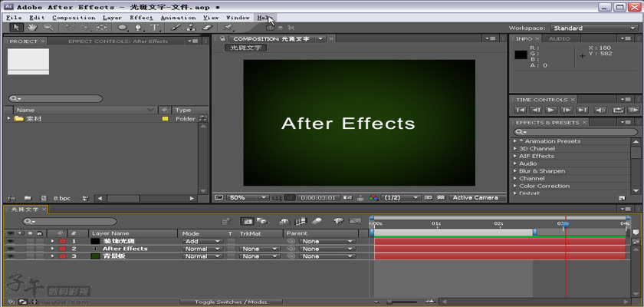Image resolution: width=644 pixels, height=307 pixels.
Task: Expand the folder in Project panel
Action: click(8, 118)
